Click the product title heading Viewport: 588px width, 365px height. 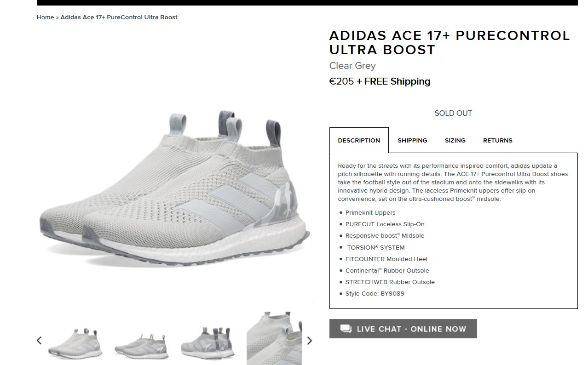450,42
